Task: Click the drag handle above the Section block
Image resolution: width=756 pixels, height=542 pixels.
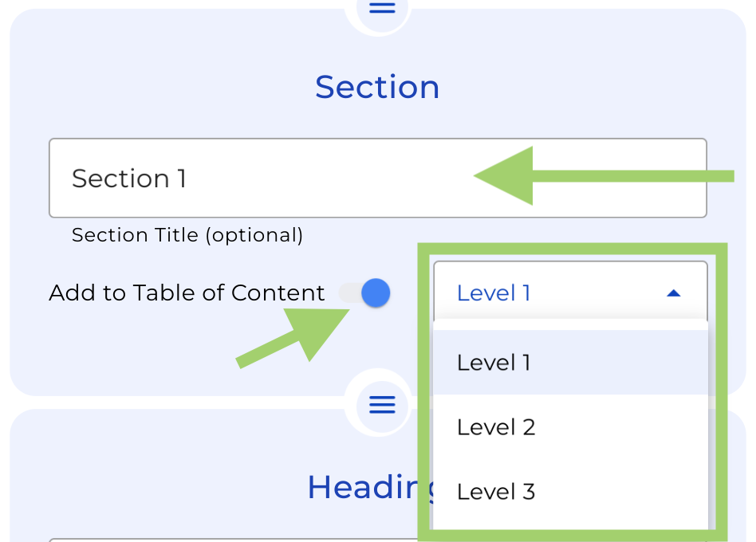Action: tap(380, 8)
